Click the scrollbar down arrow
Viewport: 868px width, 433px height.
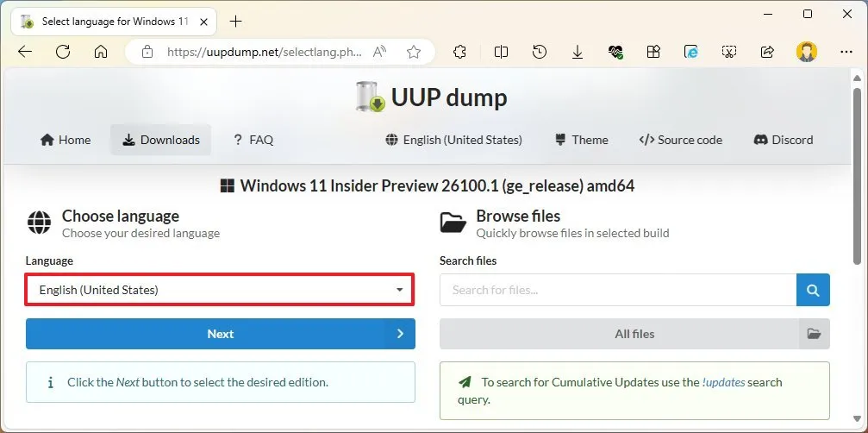tap(857, 419)
